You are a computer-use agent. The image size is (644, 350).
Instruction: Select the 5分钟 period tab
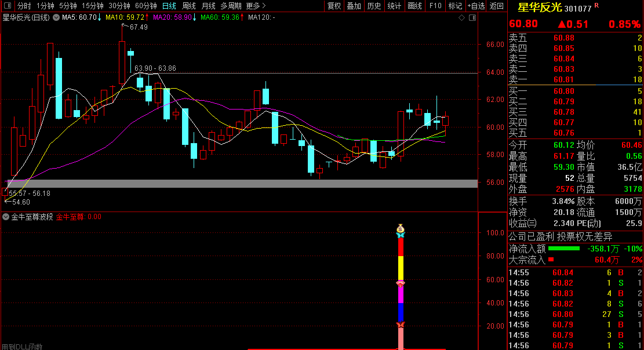point(68,6)
